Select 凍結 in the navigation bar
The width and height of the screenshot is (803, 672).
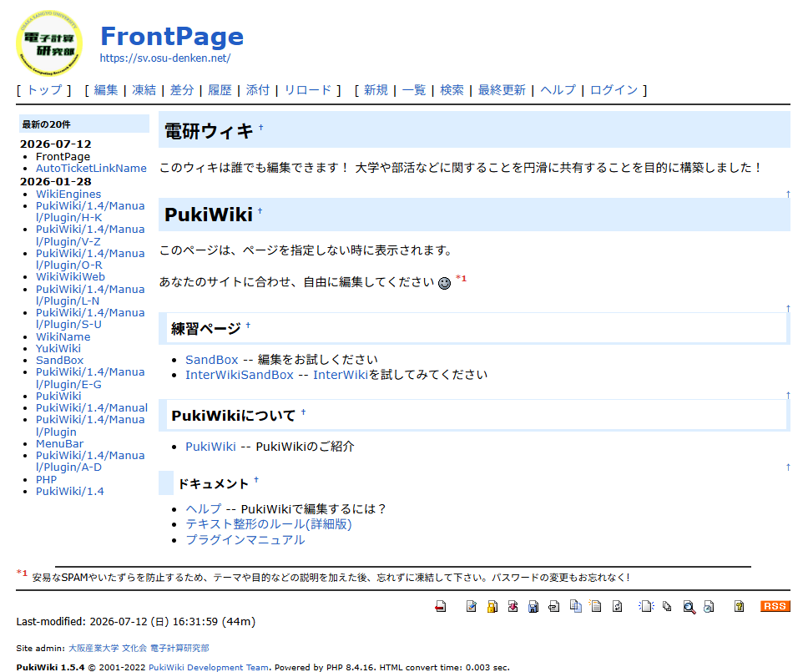(144, 90)
